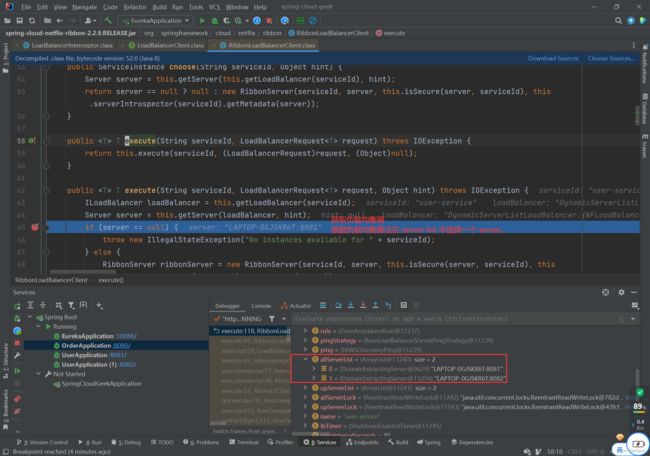Click the frames thread filter funnel icon
The width and height of the screenshot is (650, 456).
pyautogui.click(x=272, y=319)
